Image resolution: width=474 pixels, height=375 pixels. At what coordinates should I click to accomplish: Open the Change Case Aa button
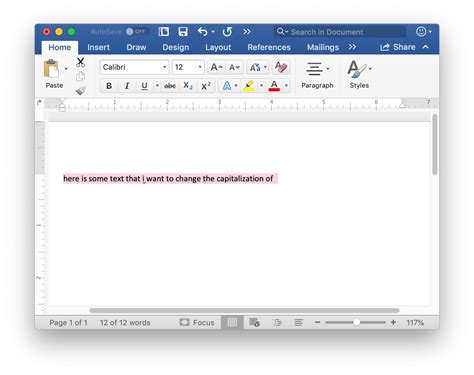coord(255,67)
